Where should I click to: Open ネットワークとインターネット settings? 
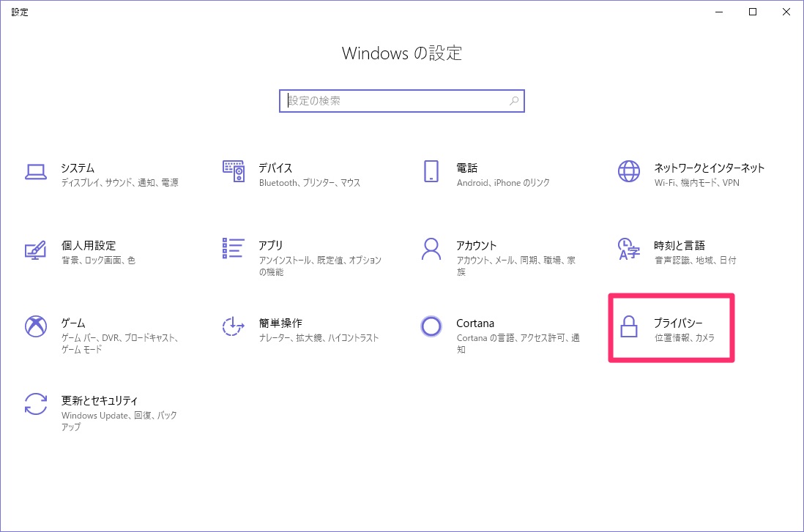point(709,168)
